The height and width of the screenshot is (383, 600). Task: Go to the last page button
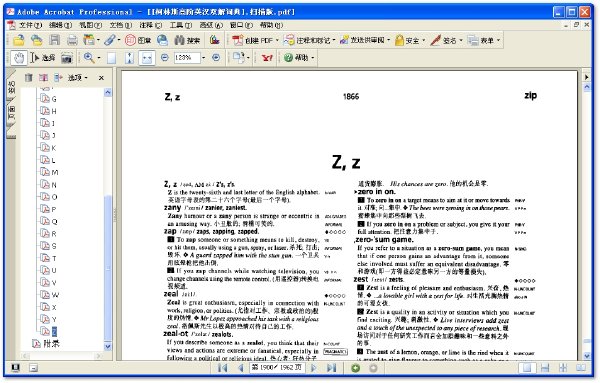[331, 368]
